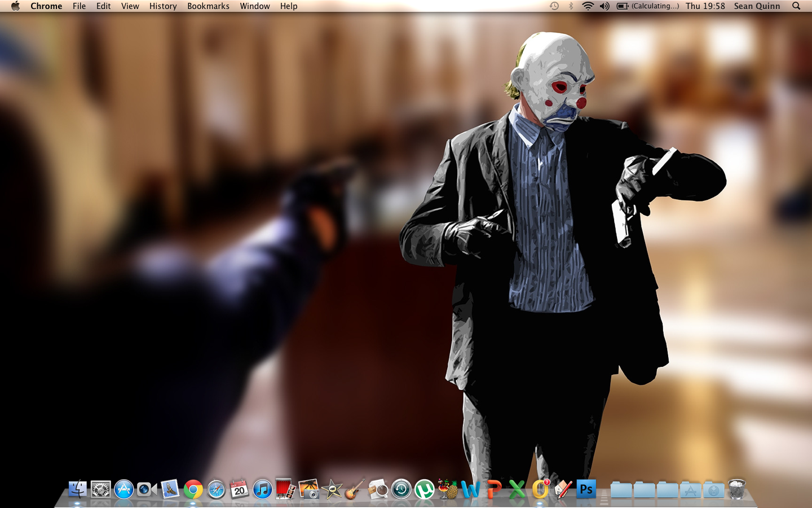Open the Apple menu

tap(15, 6)
